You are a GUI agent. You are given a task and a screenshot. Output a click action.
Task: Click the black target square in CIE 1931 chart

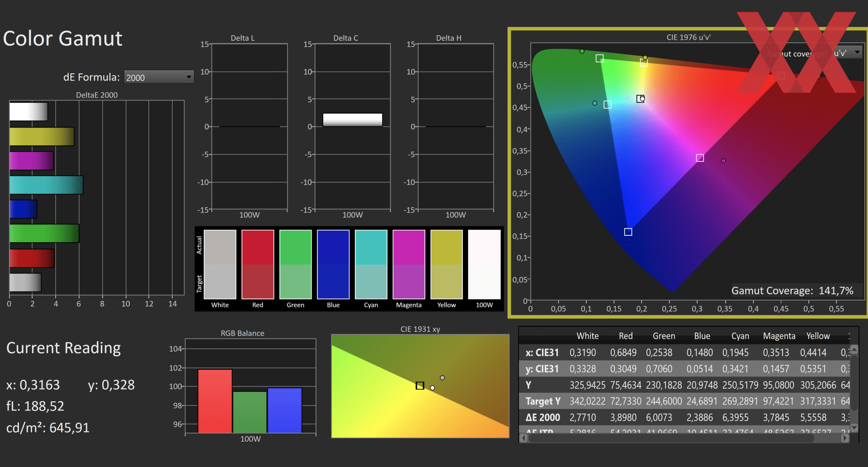420,386
